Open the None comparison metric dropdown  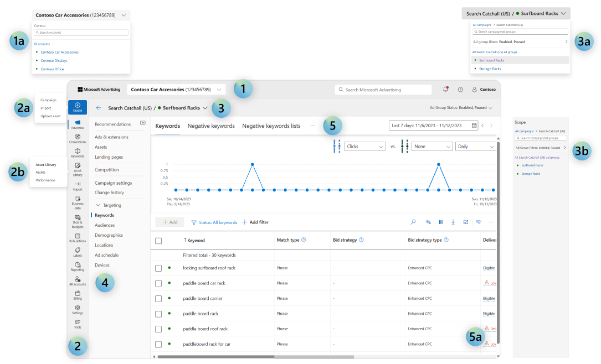(x=432, y=147)
